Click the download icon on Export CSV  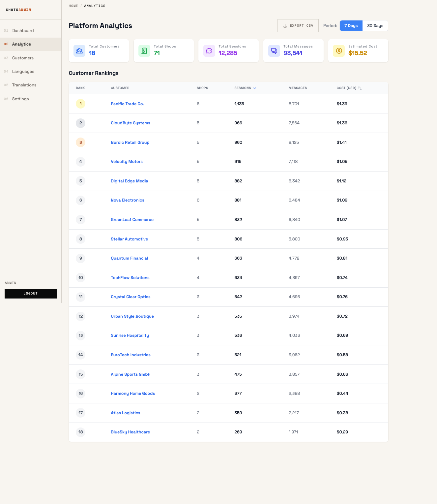(285, 25)
